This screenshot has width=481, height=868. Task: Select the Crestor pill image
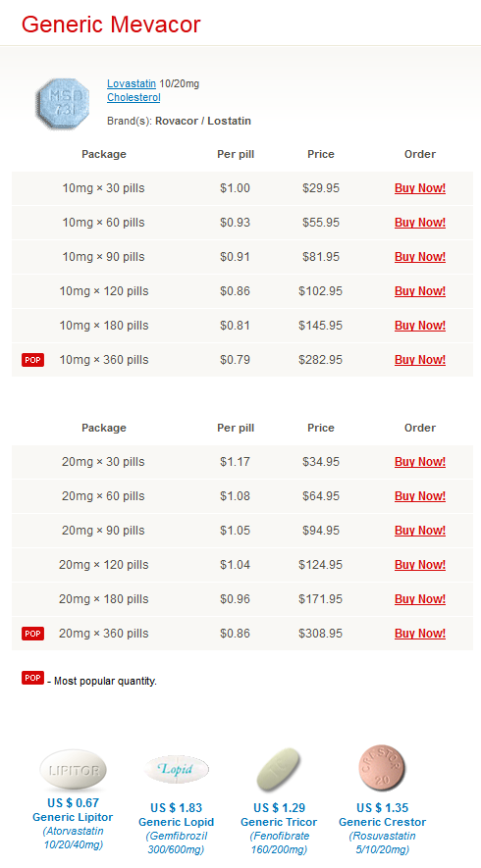(382, 768)
